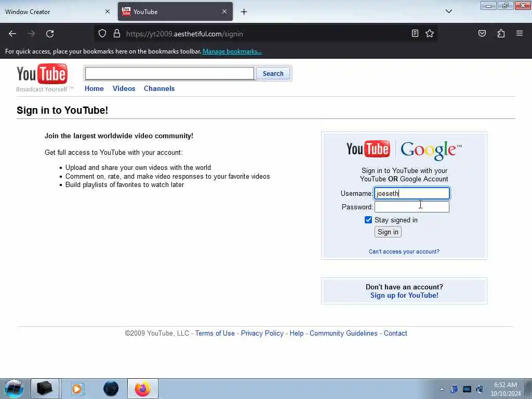Open the black box taskbar app
Image resolution: width=532 pixels, height=399 pixels.
click(x=45, y=389)
